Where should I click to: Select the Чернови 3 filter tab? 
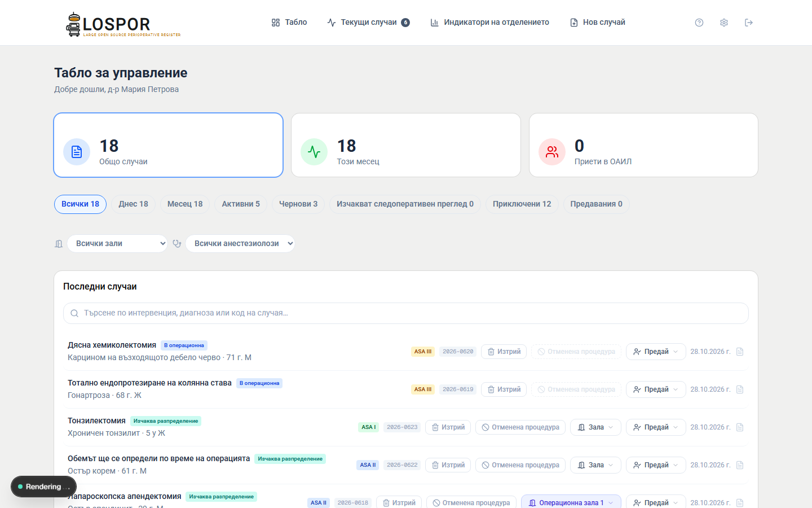point(298,204)
